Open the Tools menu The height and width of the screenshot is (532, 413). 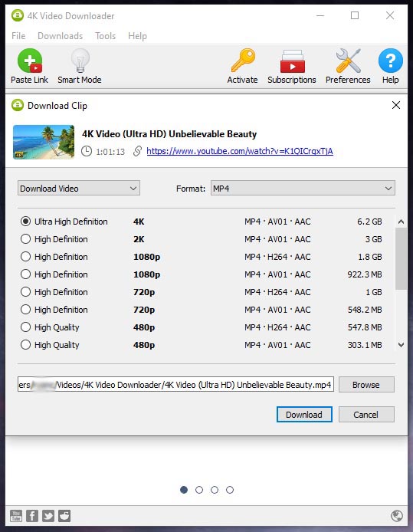click(x=105, y=36)
